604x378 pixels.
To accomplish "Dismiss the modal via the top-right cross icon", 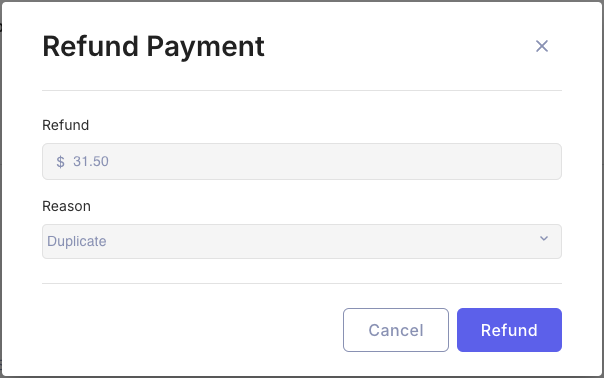I will pos(542,46).
